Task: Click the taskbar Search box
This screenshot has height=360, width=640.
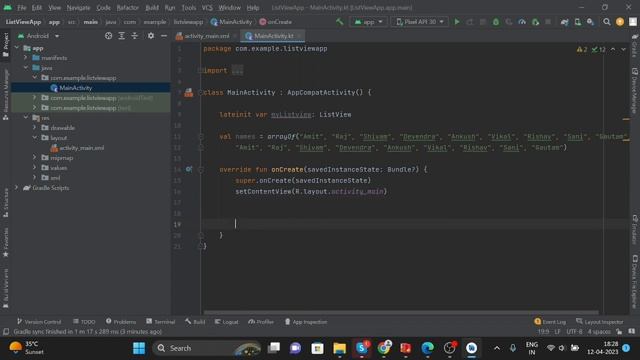Action: (x=207, y=348)
